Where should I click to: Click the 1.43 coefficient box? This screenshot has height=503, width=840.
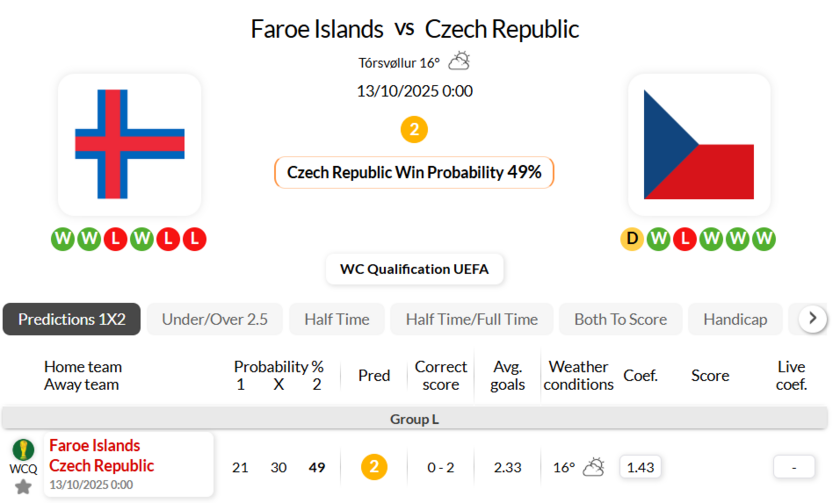[x=640, y=467]
